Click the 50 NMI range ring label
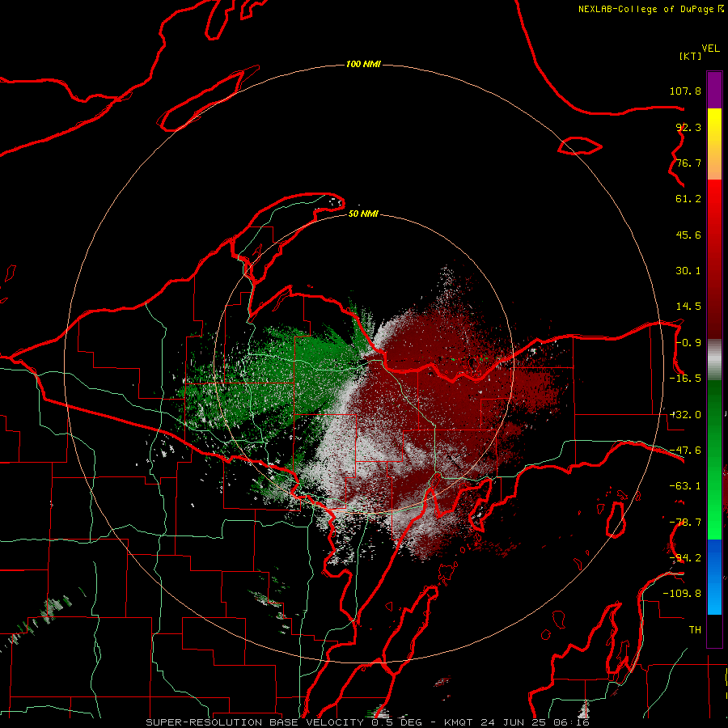 click(363, 214)
